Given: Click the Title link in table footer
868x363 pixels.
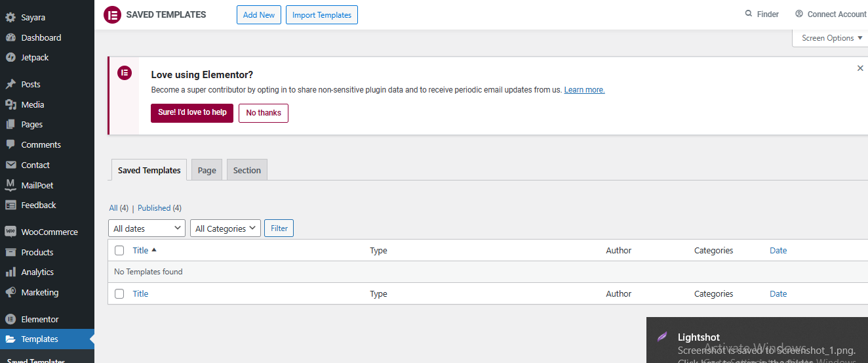Looking at the screenshot, I should click(140, 293).
